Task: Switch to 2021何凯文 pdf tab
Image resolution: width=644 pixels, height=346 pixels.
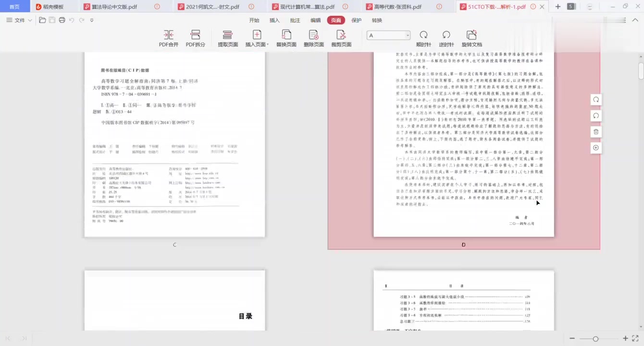Action: coord(215,7)
